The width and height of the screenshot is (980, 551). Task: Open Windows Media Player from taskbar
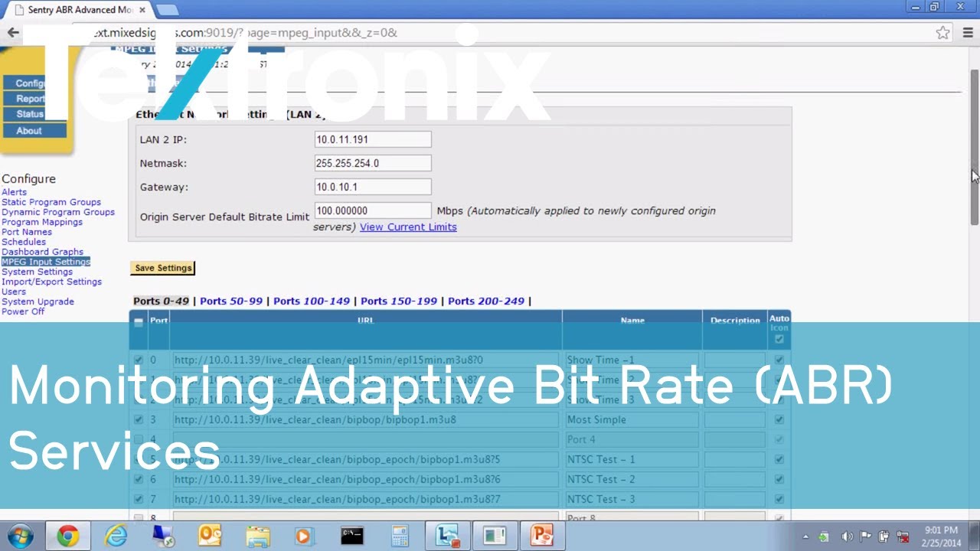304,536
